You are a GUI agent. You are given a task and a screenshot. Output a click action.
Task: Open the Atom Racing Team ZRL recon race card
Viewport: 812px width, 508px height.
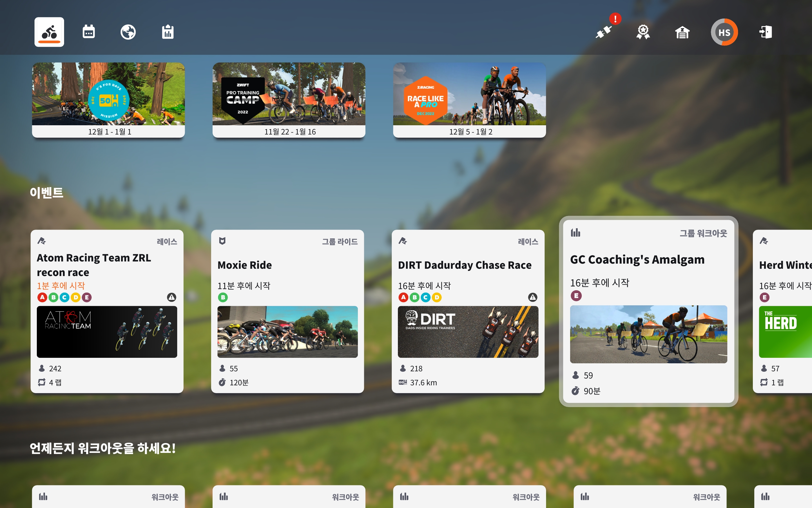[107, 311]
